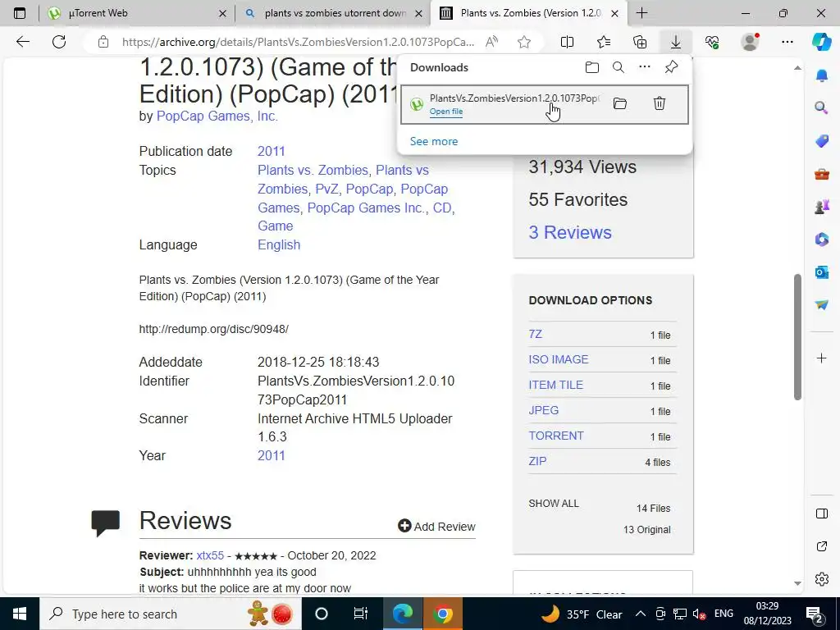The width and height of the screenshot is (840, 630).
Task: Show all download files
Action: (x=554, y=504)
